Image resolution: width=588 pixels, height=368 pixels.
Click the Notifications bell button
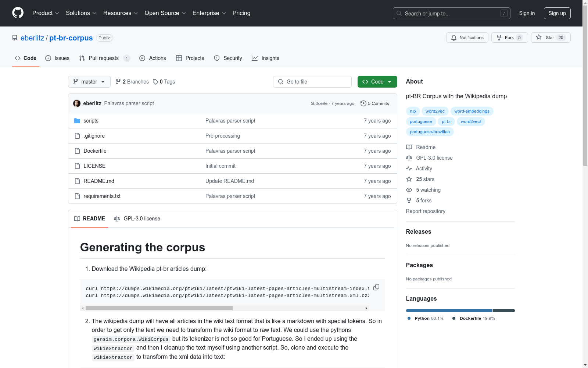(x=467, y=38)
